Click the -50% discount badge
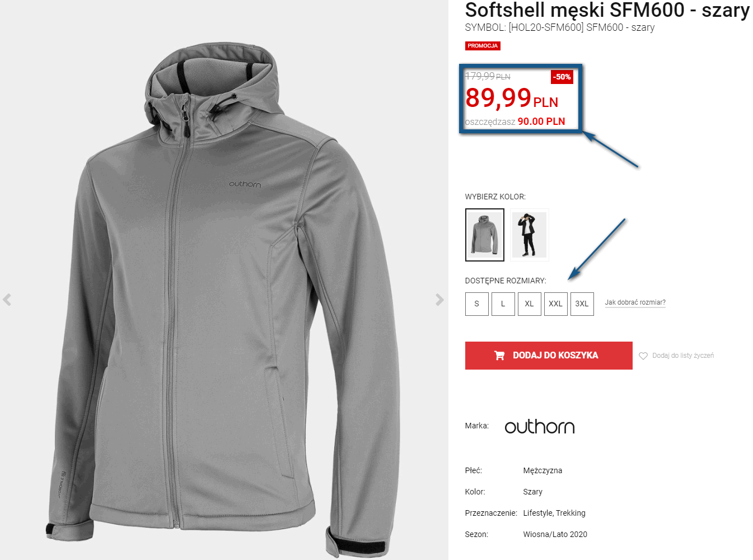 (562, 77)
